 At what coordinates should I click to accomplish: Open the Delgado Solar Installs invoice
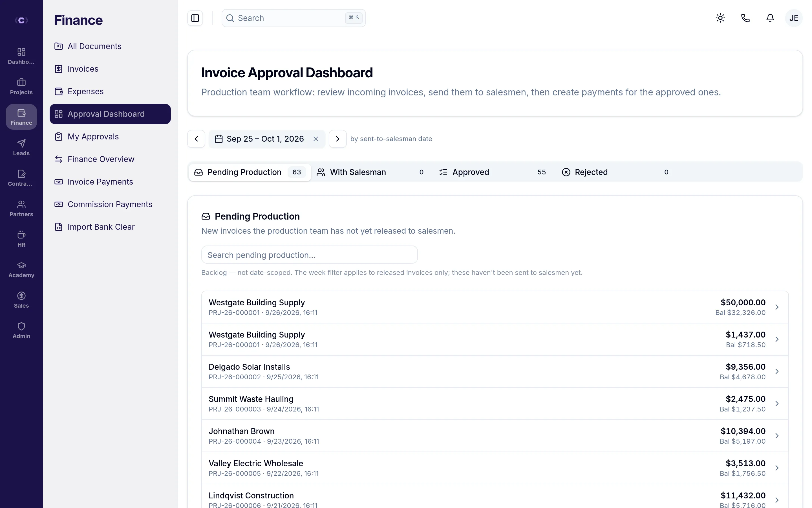(x=495, y=372)
